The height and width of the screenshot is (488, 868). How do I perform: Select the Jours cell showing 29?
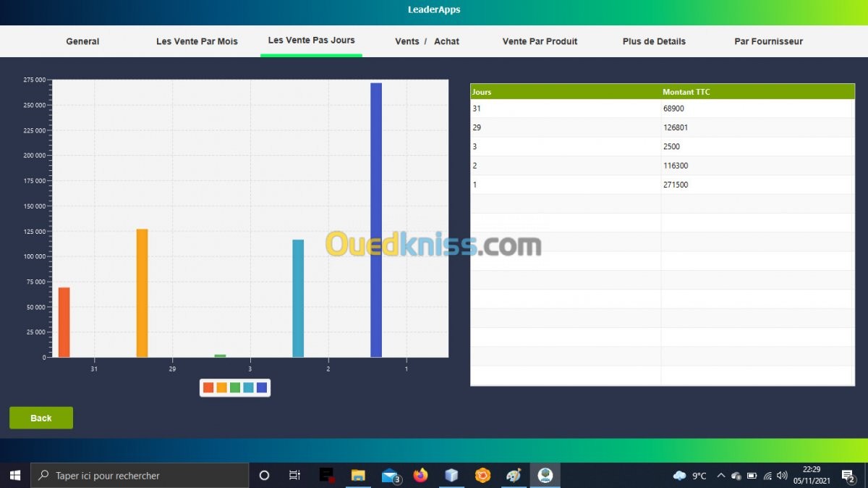[x=566, y=127]
